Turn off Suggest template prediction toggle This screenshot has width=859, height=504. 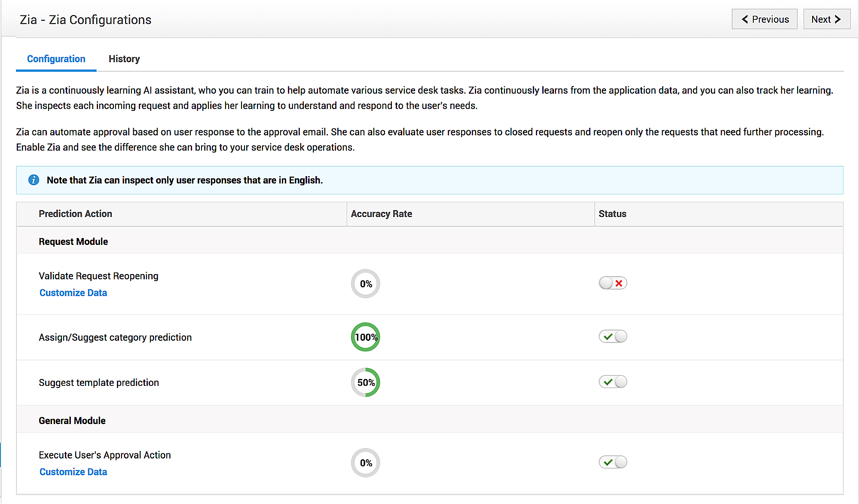613,382
